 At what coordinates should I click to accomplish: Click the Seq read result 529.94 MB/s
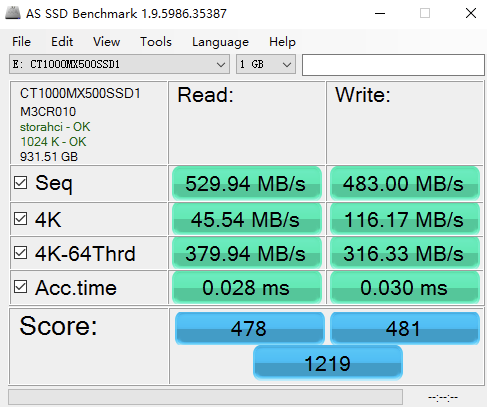click(x=247, y=183)
